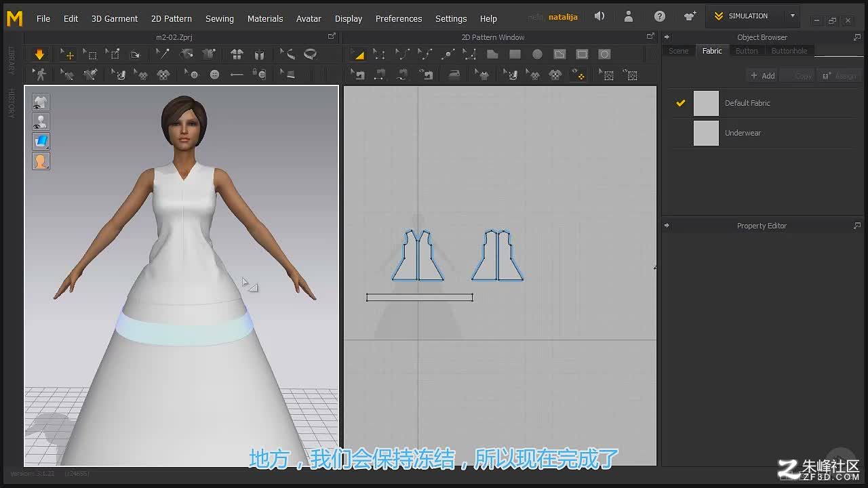Select the Internal Circle tool
This screenshot has height=488, width=868.
click(604, 54)
